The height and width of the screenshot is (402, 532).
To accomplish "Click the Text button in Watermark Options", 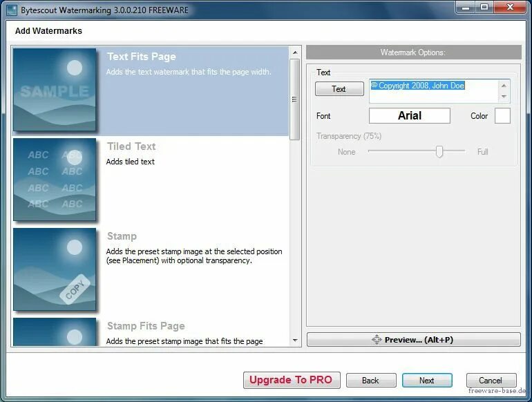I will (339, 89).
